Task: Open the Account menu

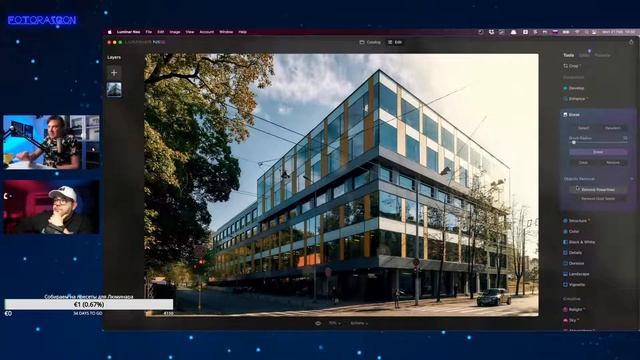Action: point(207,32)
